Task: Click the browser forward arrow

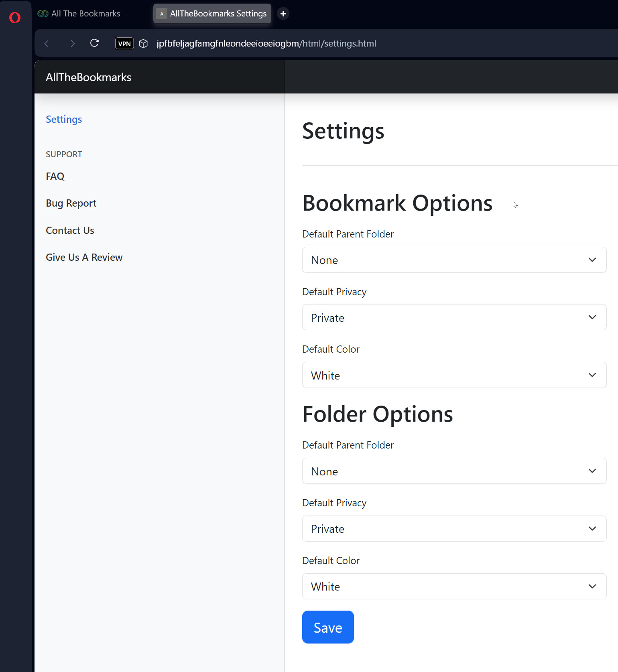Action: click(72, 43)
